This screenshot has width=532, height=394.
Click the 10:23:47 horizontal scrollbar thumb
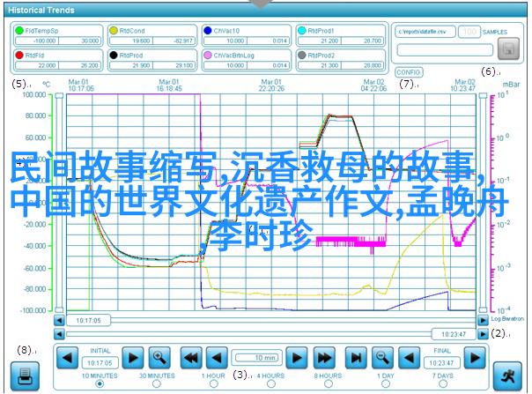tap(454, 334)
